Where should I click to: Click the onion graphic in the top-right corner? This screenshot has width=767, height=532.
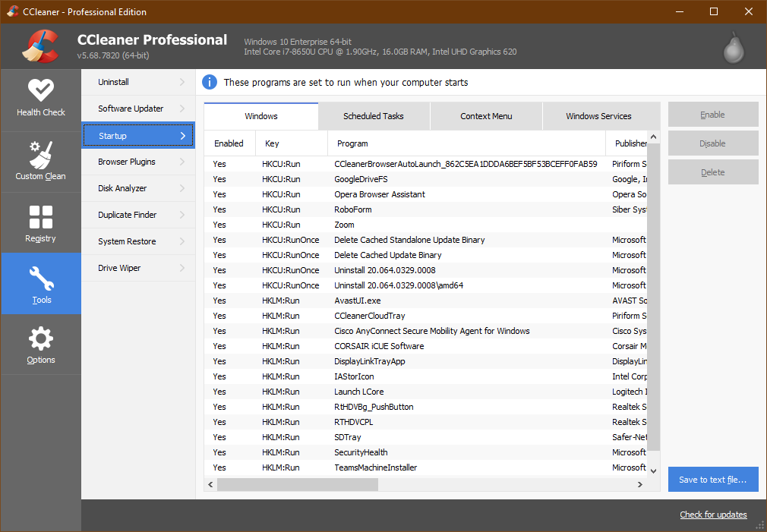[732, 46]
